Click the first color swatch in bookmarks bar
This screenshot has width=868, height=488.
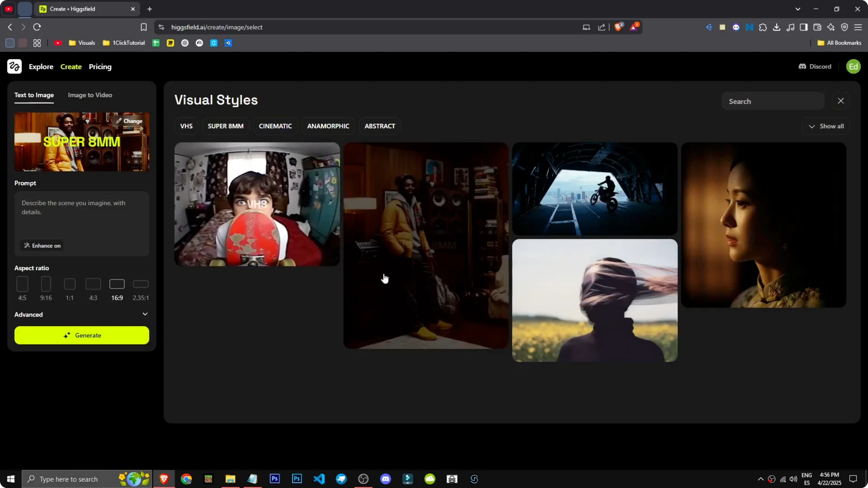[x=9, y=43]
